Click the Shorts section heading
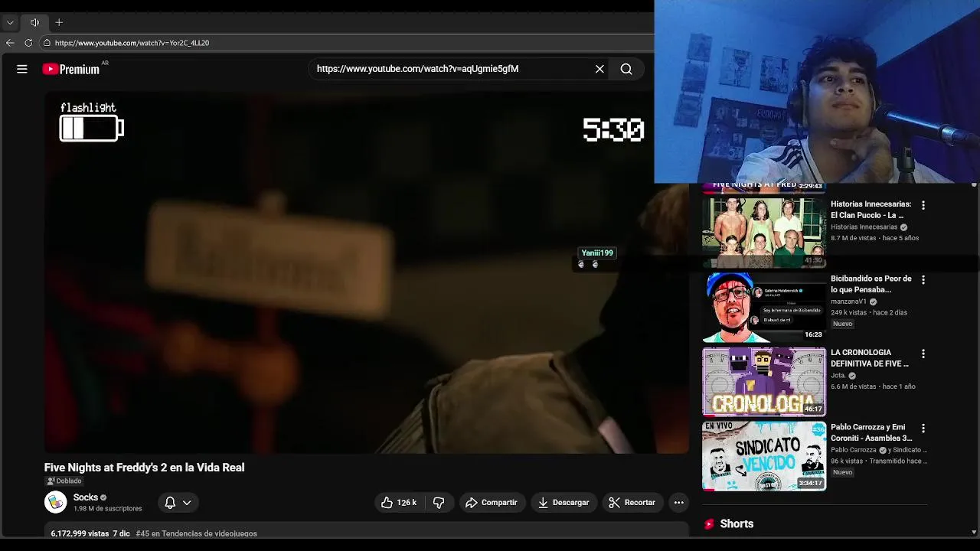This screenshot has height=551, width=980. [x=737, y=524]
